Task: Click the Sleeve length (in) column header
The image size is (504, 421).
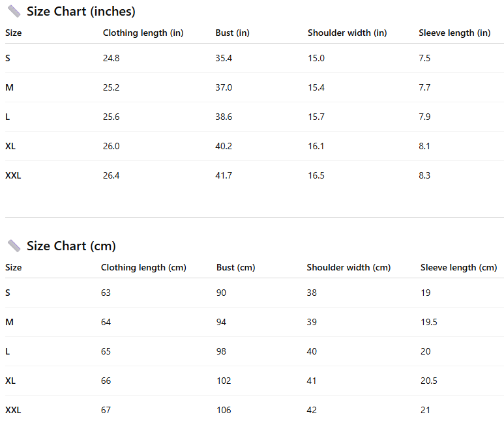Action: tap(454, 33)
